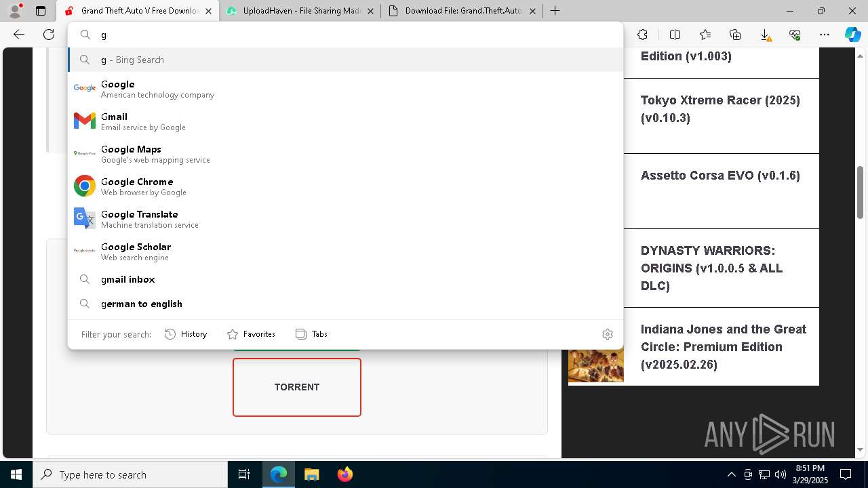The height and width of the screenshot is (488, 868).
Task: Close the Grand Theft Auto V tab
Action: tap(208, 11)
